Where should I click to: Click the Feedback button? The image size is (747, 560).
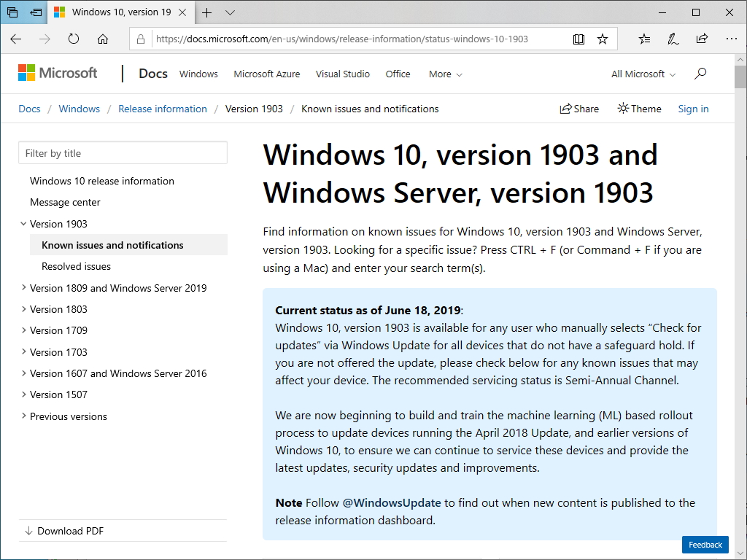(705, 545)
